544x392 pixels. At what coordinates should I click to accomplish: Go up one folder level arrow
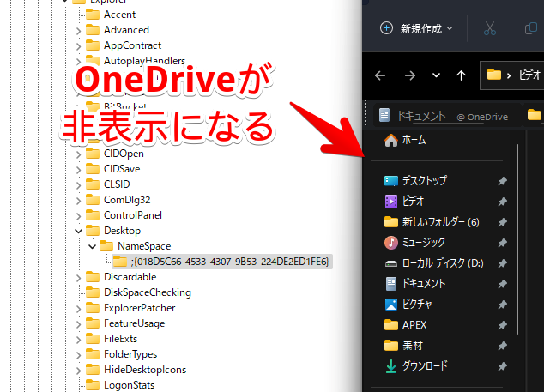pos(461,75)
